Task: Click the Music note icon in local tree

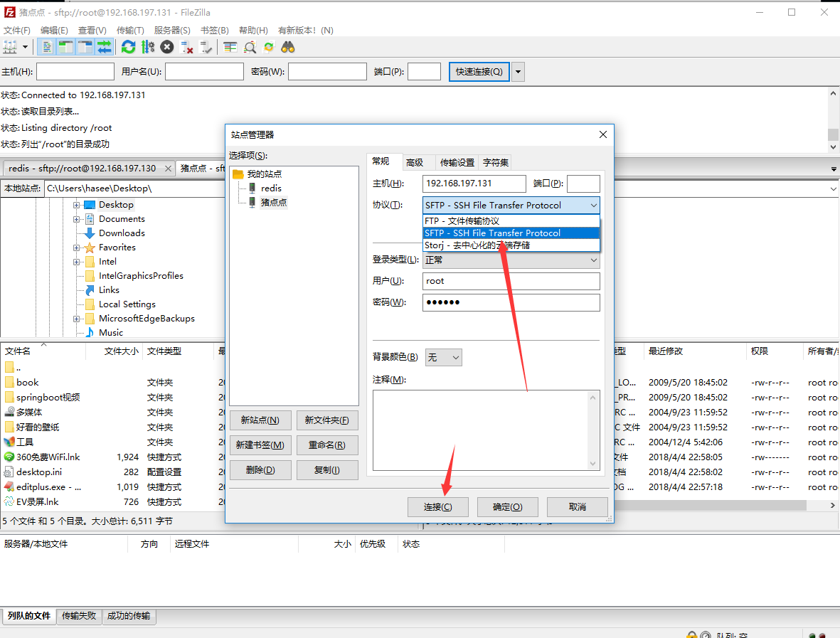Action: point(90,333)
